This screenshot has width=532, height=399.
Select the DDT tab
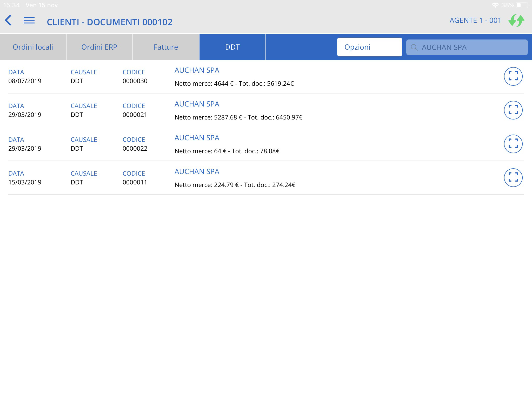click(232, 47)
